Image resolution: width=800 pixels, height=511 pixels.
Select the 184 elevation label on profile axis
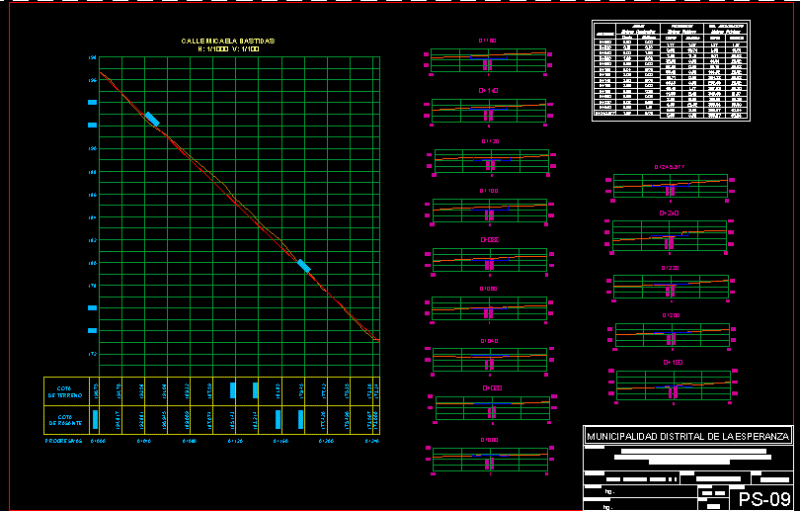click(x=92, y=218)
